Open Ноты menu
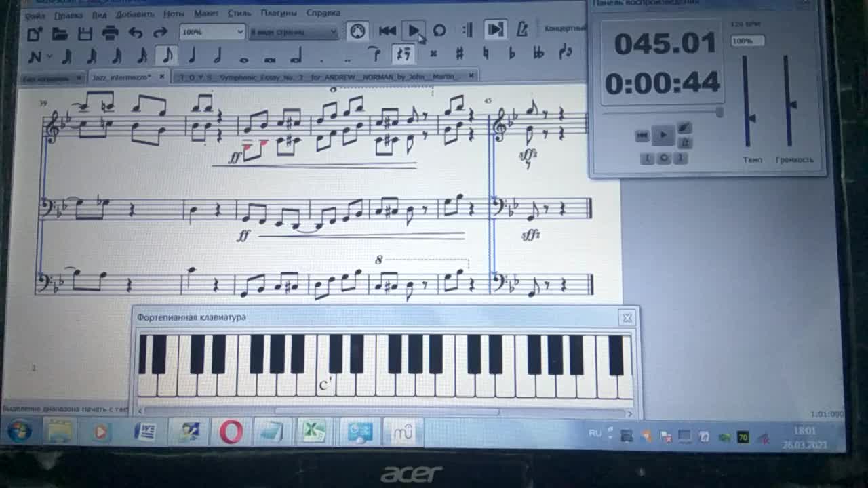 174,14
